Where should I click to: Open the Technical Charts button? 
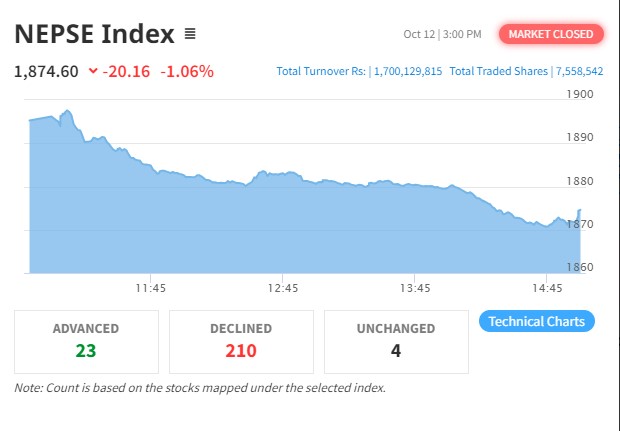click(537, 322)
